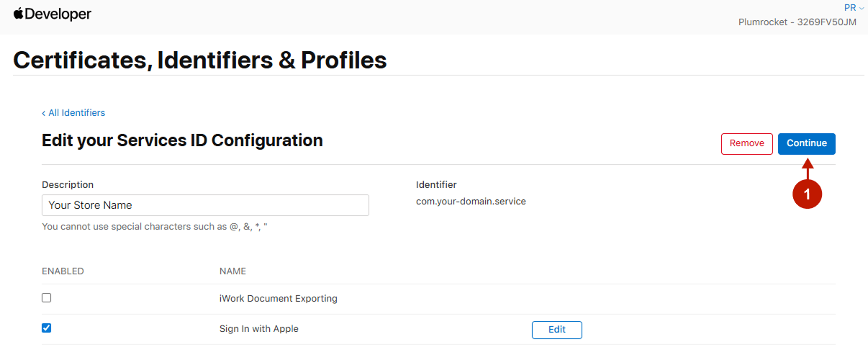Click the Edit your Services ID Configuration title

182,140
